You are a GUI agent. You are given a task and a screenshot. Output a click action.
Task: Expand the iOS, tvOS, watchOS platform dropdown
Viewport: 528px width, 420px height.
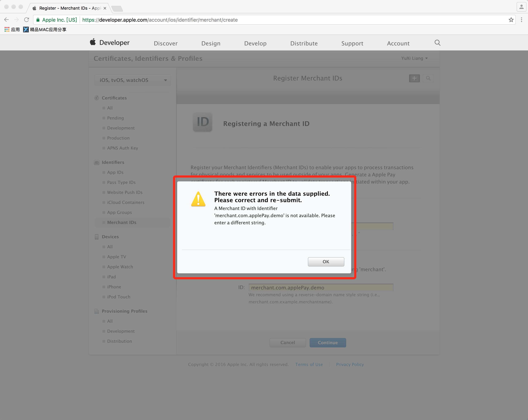click(x=132, y=80)
